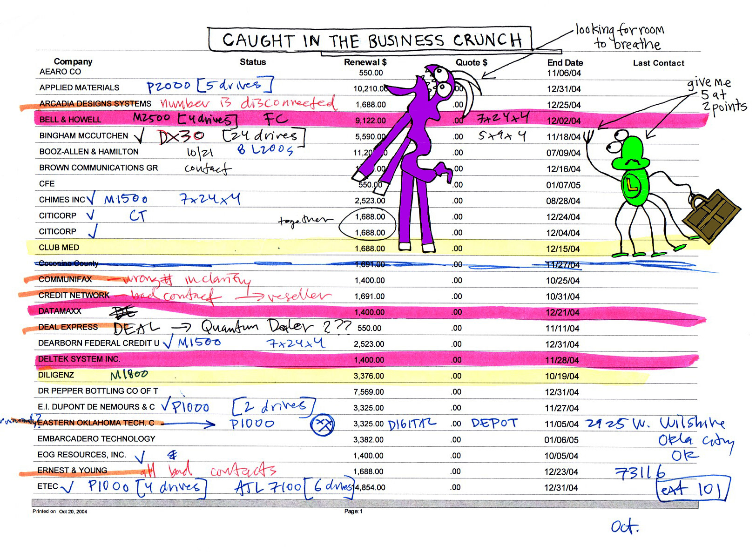Click the 3,376.00 renewal amount
This screenshot has width=756, height=552.
369,376
